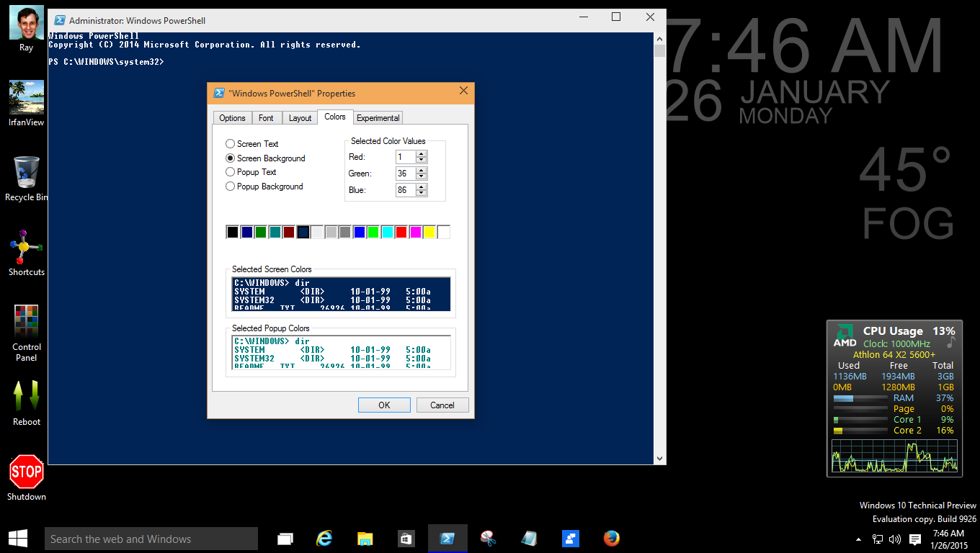The height and width of the screenshot is (553, 980).
Task: Launch IrfanView from the desktop
Action: pos(26,102)
